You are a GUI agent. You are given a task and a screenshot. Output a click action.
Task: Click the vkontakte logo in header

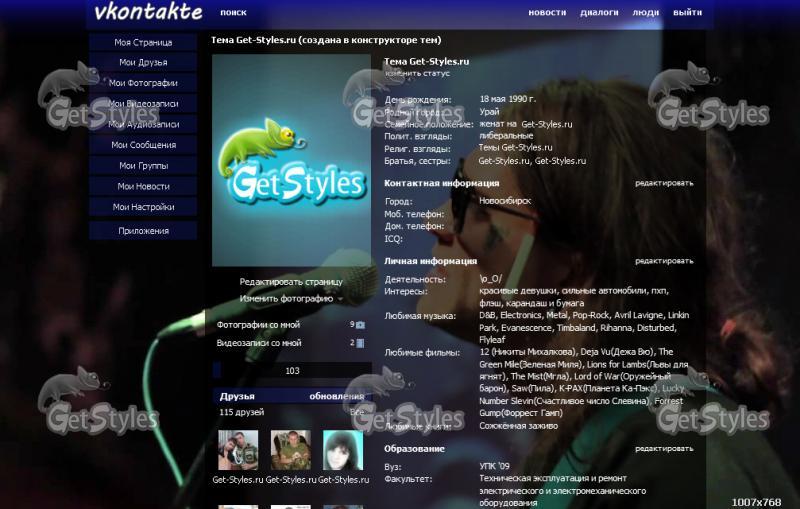pyautogui.click(x=147, y=13)
